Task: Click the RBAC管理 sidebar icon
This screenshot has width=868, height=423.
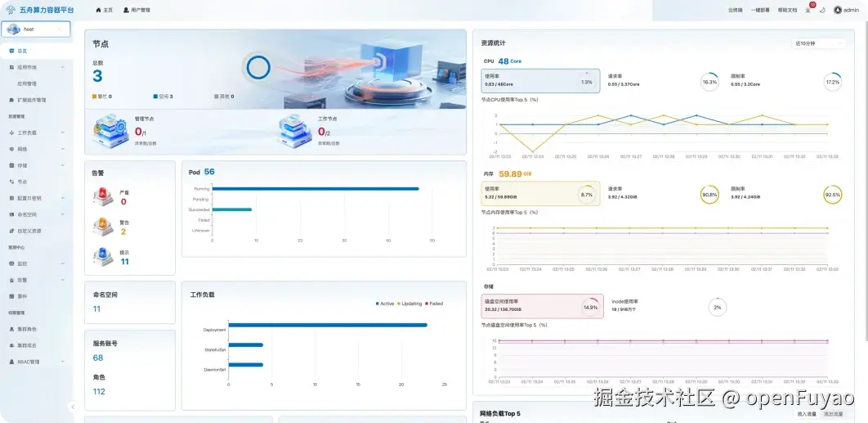Action: (11, 362)
